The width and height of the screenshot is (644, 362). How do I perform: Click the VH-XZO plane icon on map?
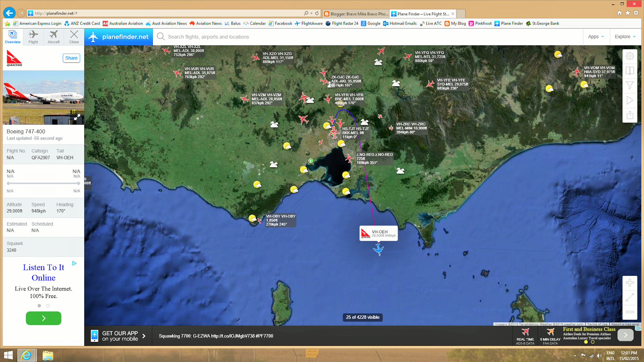(256, 57)
